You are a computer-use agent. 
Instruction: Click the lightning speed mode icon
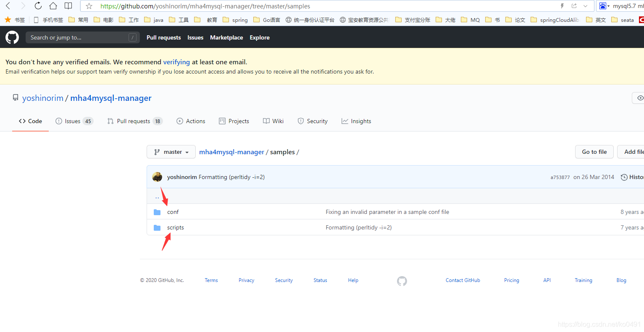point(562,6)
